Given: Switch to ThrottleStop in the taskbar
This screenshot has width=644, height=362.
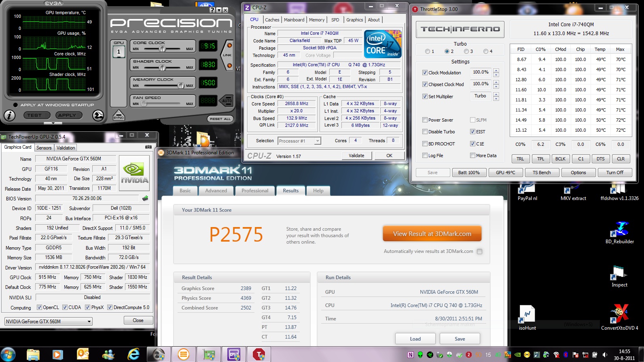Looking at the screenshot, I should pyautogui.click(x=259, y=355).
